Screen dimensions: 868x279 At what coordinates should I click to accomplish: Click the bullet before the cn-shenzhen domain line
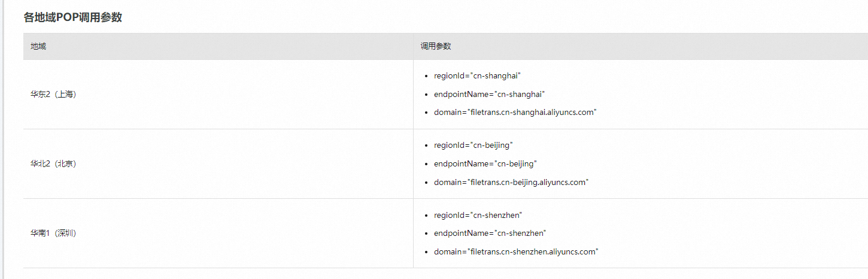coord(426,252)
